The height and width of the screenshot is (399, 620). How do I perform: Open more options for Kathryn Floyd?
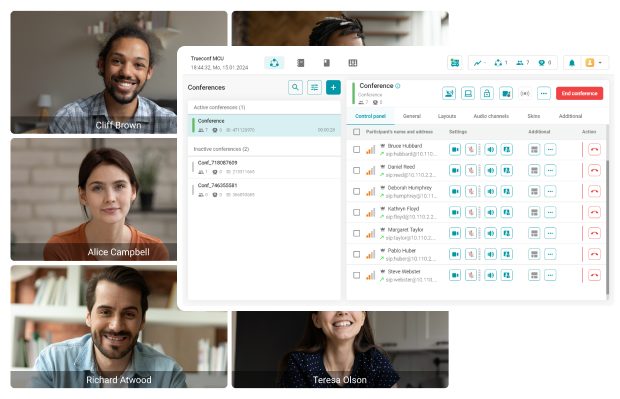pos(550,212)
